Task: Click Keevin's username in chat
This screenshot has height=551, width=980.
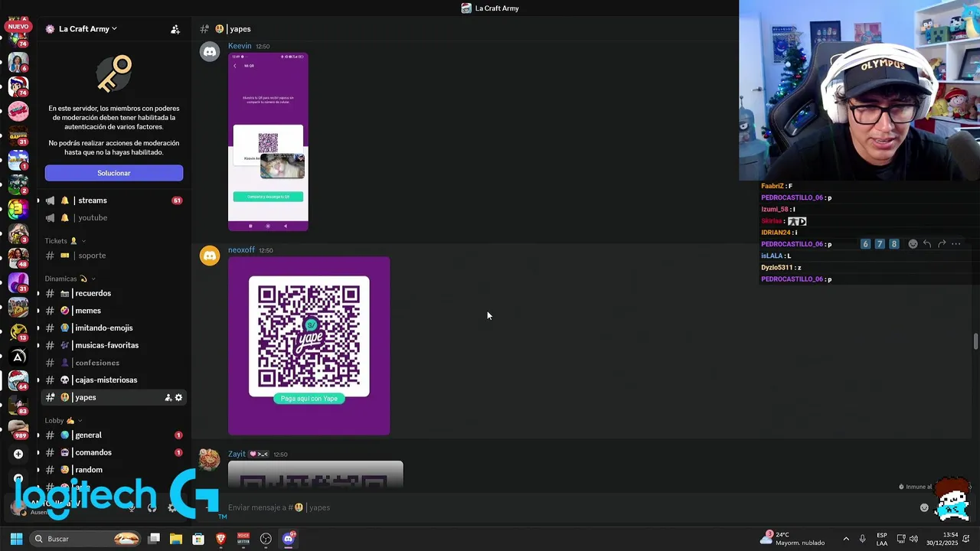Action: coord(240,46)
